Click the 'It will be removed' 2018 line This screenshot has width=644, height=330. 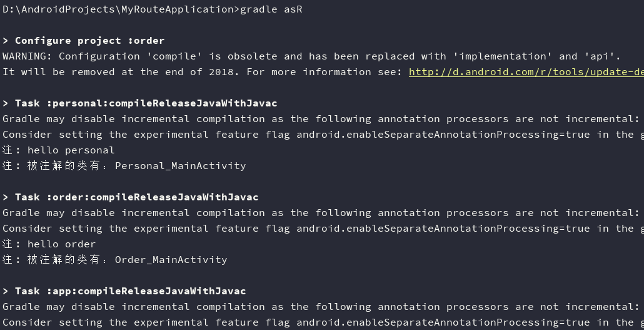323,72
